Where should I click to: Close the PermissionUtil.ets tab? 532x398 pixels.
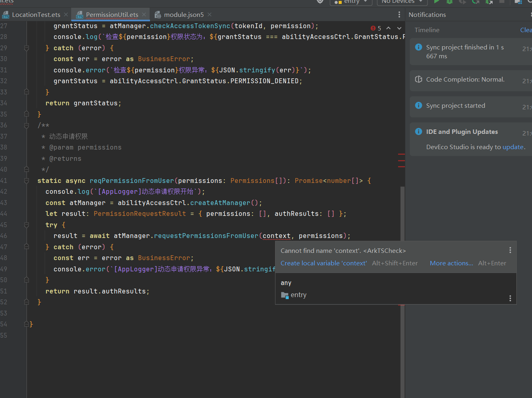144,14
